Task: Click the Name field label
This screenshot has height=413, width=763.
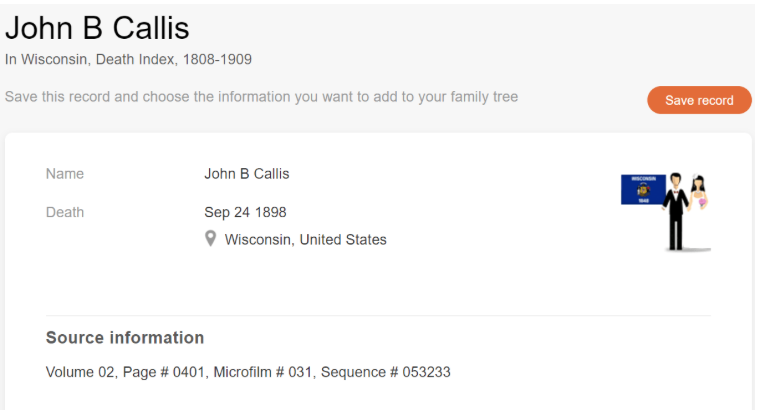Action: click(65, 174)
